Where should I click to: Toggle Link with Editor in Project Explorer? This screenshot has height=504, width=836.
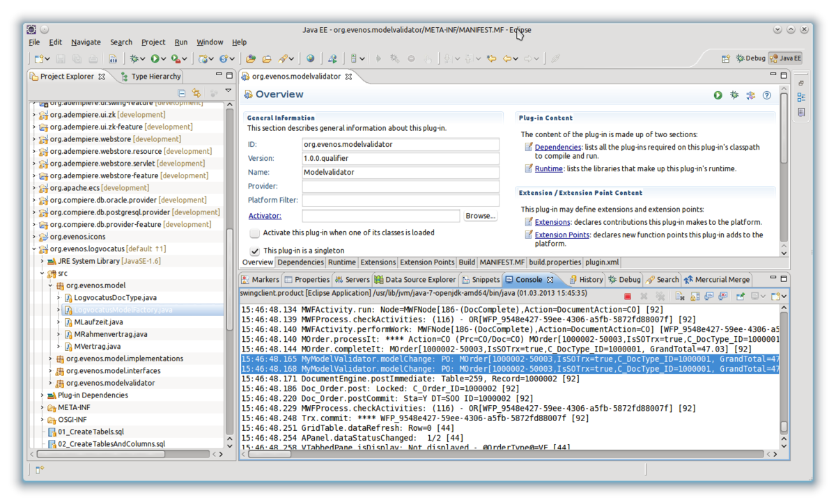pos(196,93)
